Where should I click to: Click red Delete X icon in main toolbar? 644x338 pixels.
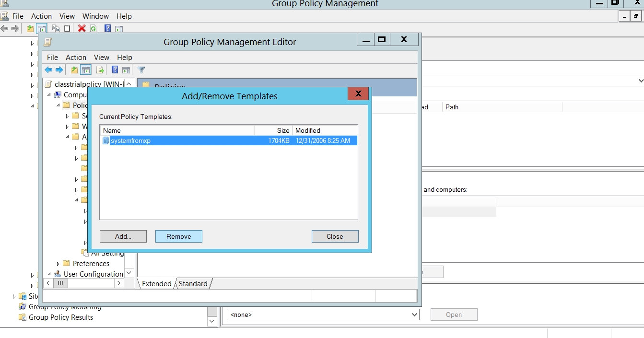tap(82, 28)
